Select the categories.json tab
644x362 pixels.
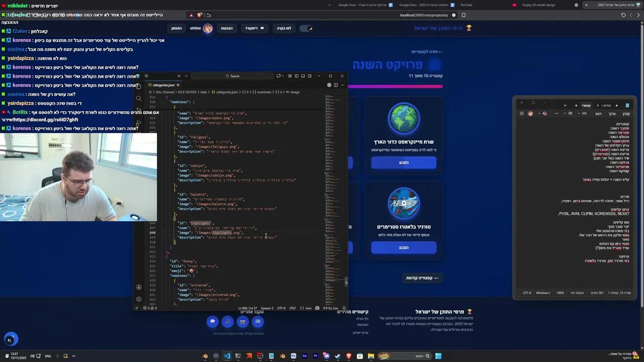click(x=163, y=85)
